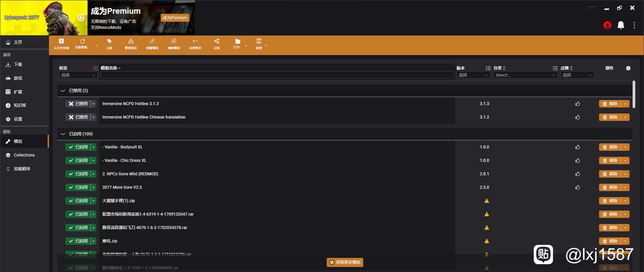Deploy mods with the 部署模组 link icon
This screenshot has height=272, width=644.
pyautogui.click(x=152, y=44)
